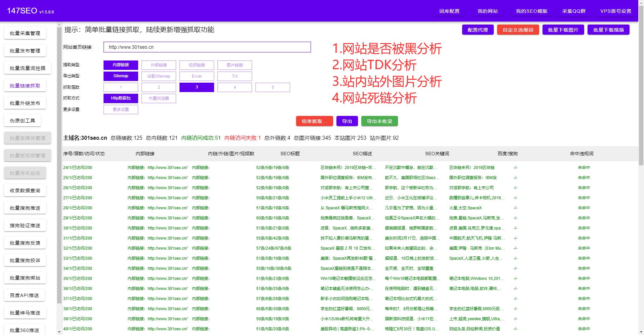切换到批量采集管理功能

[x=25, y=33]
